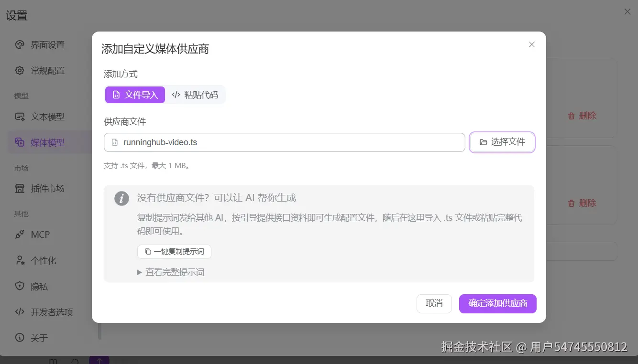
Task: Switch to the 文件导入 tab
Action: (135, 95)
